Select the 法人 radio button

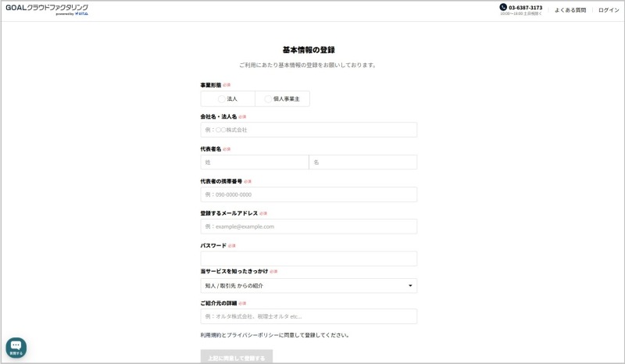[221, 99]
